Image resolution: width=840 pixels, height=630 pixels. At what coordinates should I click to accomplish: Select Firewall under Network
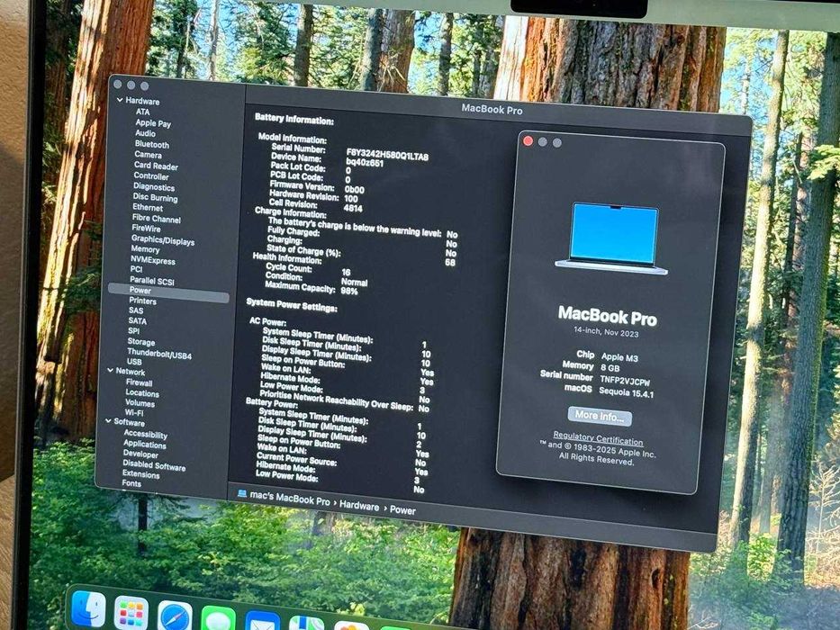pyautogui.click(x=140, y=383)
